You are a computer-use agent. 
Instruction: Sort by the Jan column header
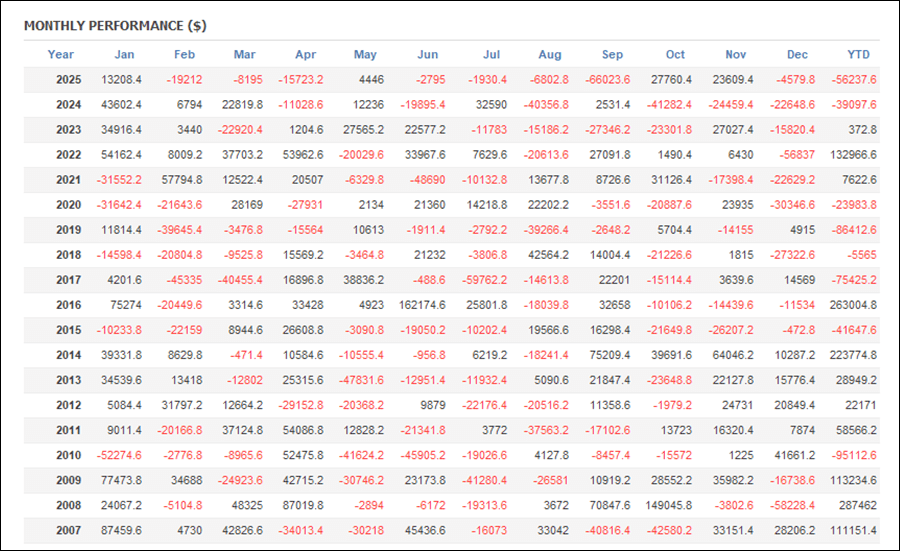124,55
